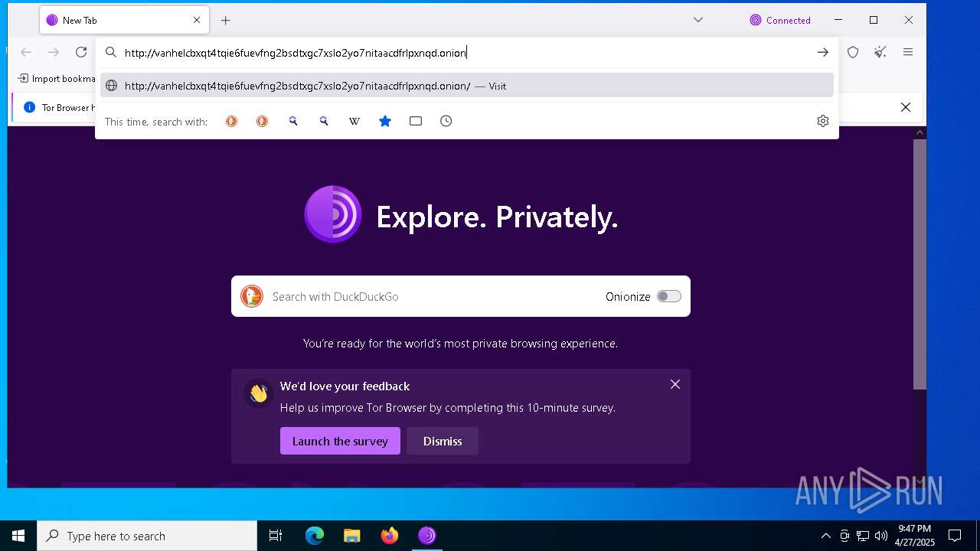This screenshot has width=980, height=551.
Task: Open Import bookmarks toolbar item
Action: 57,78
